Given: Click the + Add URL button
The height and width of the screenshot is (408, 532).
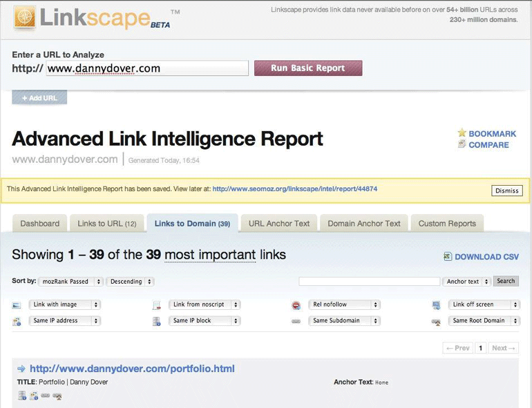Looking at the screenshot, I should pos(39,98).
